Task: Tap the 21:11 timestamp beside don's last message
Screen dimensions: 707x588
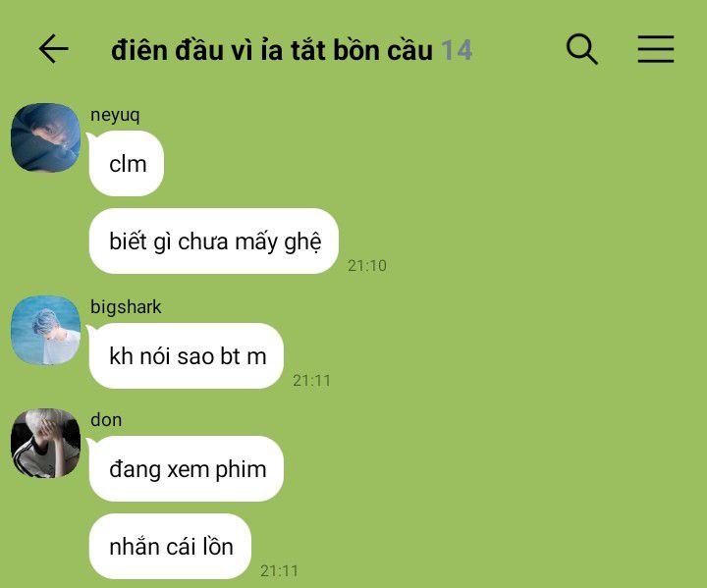Action: pos(279,571)
